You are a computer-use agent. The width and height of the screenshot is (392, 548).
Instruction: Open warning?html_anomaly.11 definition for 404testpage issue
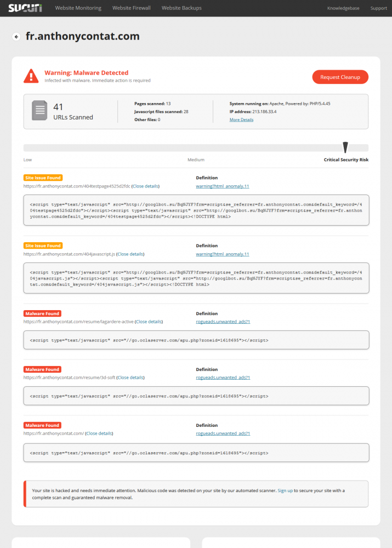[223, 186]
